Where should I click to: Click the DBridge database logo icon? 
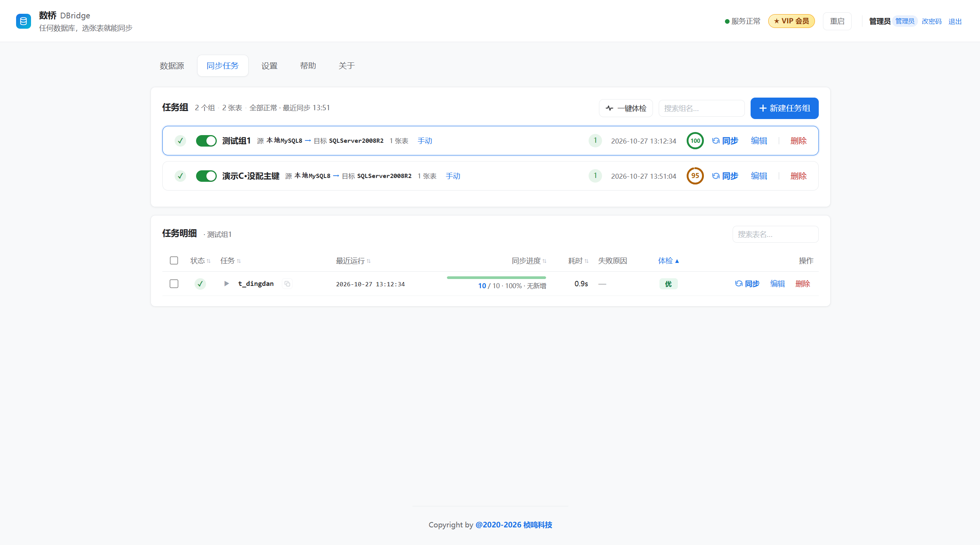23,21
